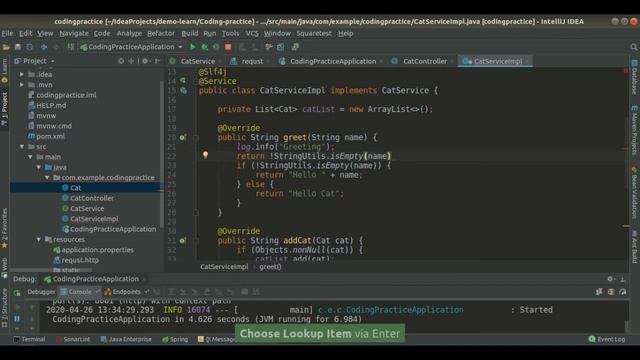Click the override gutter icon on line 31
The width and height of the screenshot is (640, 360).
(x=183, y=240)
